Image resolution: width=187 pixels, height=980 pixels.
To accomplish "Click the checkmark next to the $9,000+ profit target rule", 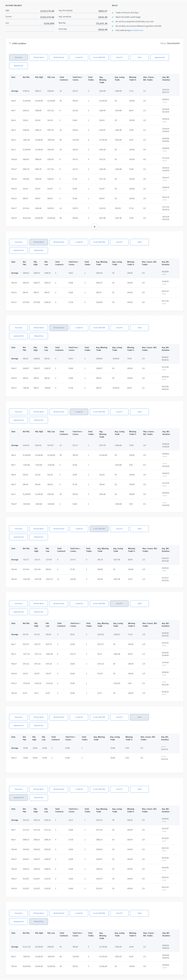I will tap(113, 17).
